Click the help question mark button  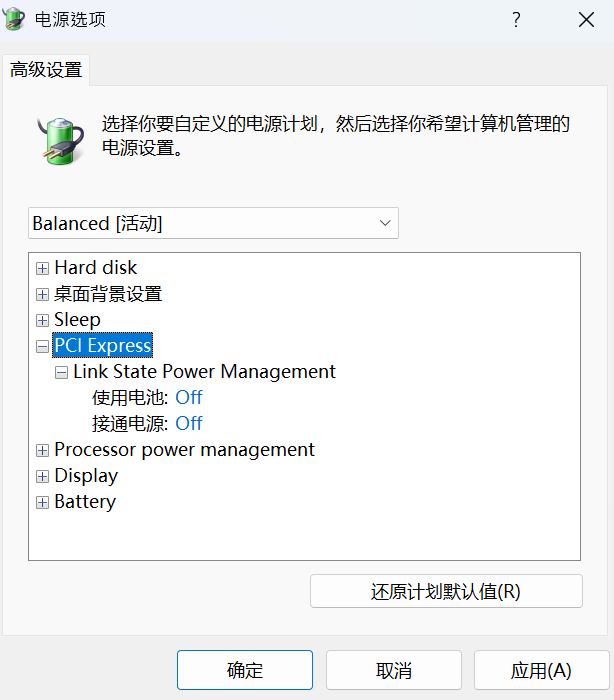(x=516, y=20)
